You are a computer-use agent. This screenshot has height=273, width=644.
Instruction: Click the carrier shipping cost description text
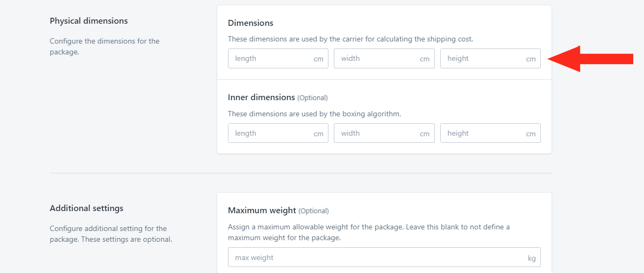click(x=350, y=39)
